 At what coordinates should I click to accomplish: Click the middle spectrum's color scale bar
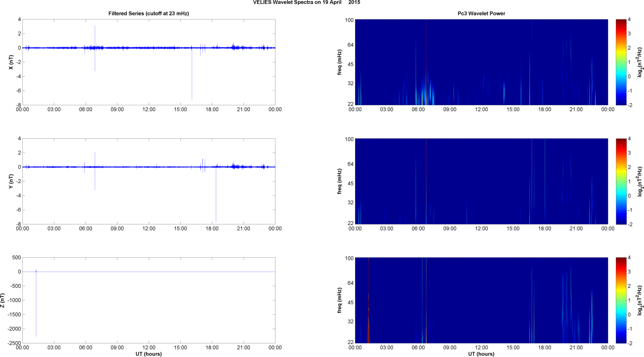tap(621, 181)
